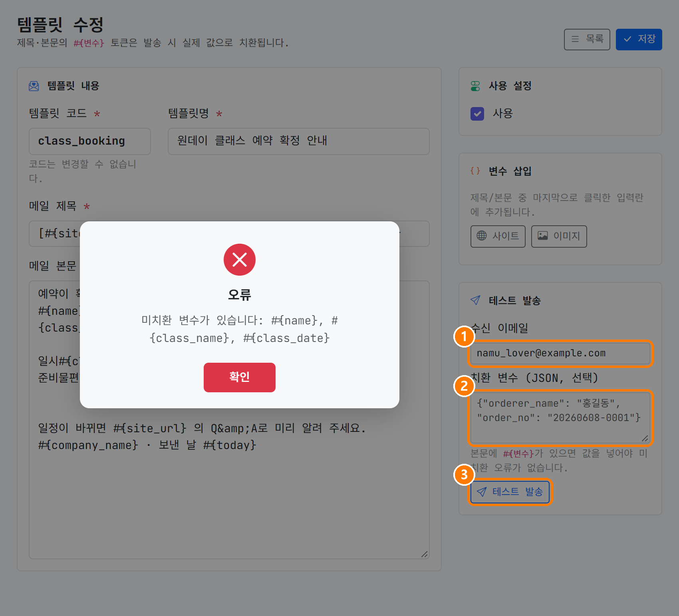This screenshot has height=616, width=679.
Task: Click the red X error icon in the dialog
Action: [x=240, y=260]
